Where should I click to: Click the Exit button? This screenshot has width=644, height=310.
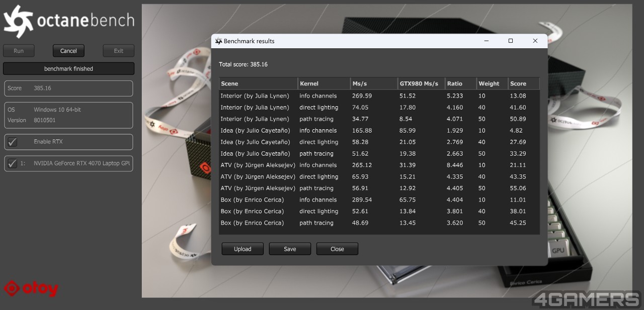click(x=119, y=51)
